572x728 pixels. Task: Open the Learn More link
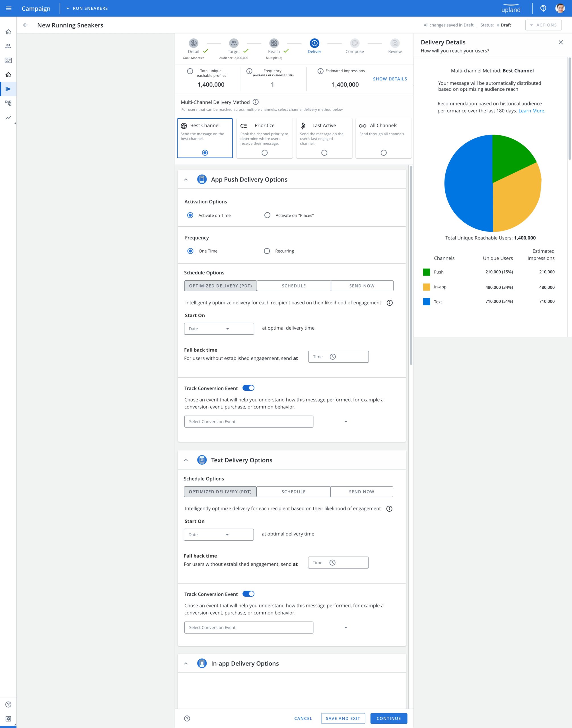tap(532, 111)
